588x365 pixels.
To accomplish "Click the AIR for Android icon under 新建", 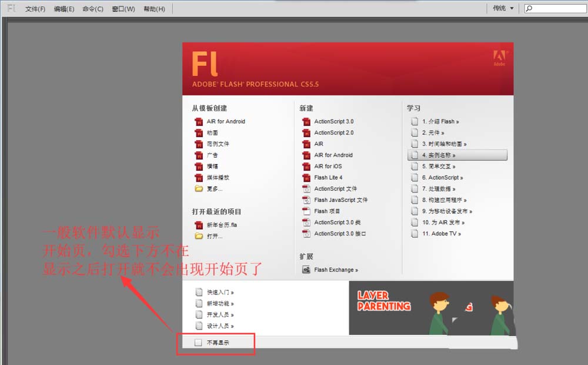I will click(x=306, y=155).
